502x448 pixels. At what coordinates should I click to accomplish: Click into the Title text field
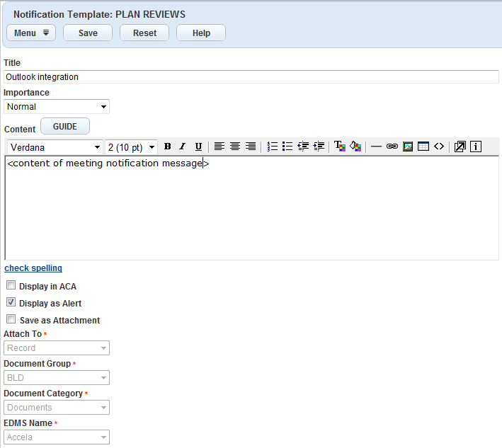click(251, 76)
